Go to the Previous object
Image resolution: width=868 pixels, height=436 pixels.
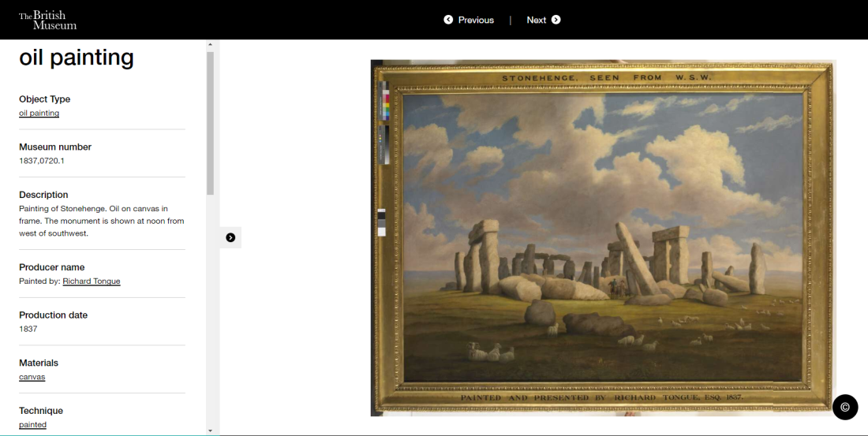click(469, 20)
